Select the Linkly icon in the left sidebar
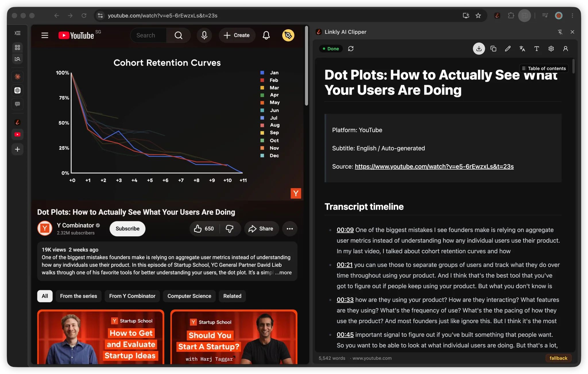 [18, 122]
